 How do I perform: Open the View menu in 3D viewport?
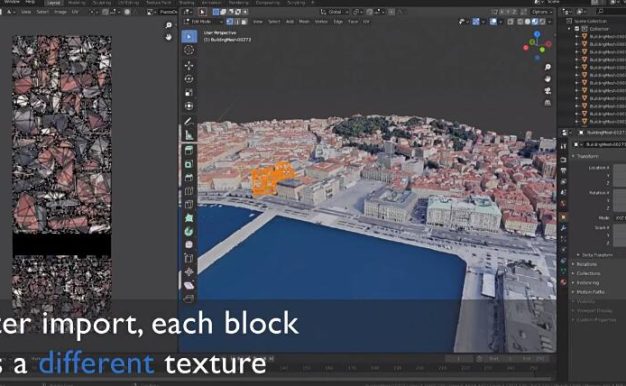[258, 22]
